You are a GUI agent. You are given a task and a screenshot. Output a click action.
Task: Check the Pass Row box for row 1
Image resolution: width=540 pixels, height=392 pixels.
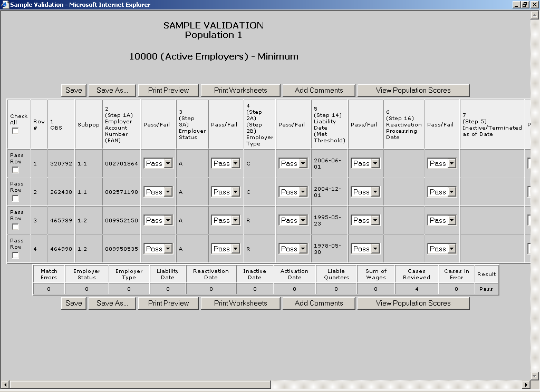point(15,170)
